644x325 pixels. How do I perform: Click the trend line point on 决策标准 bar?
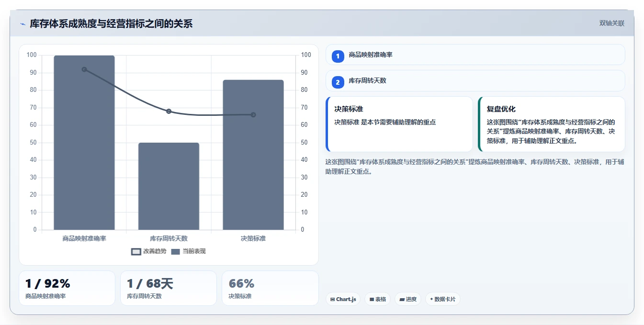tap(253, 115)
